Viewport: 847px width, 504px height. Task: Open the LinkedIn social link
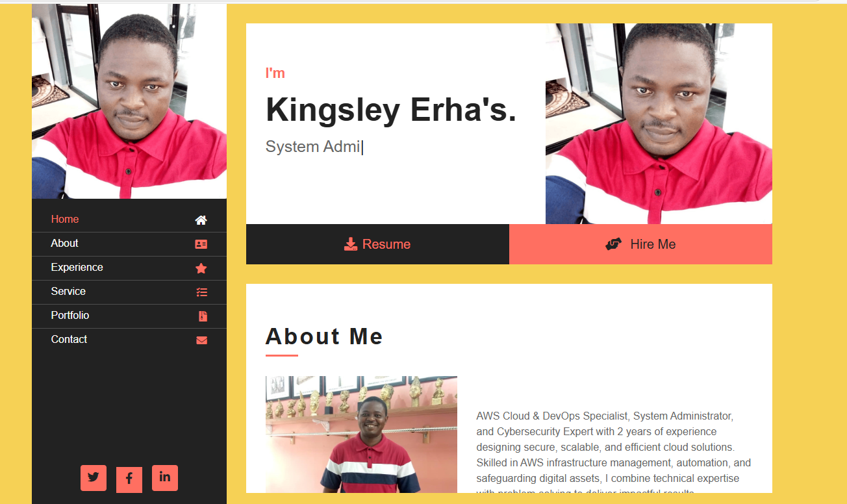click(165, 478)
